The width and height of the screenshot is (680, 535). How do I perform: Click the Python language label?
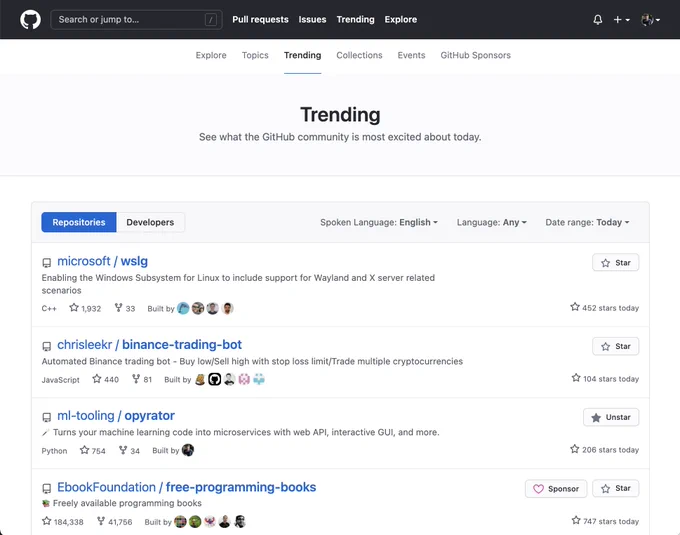(54, 451)
